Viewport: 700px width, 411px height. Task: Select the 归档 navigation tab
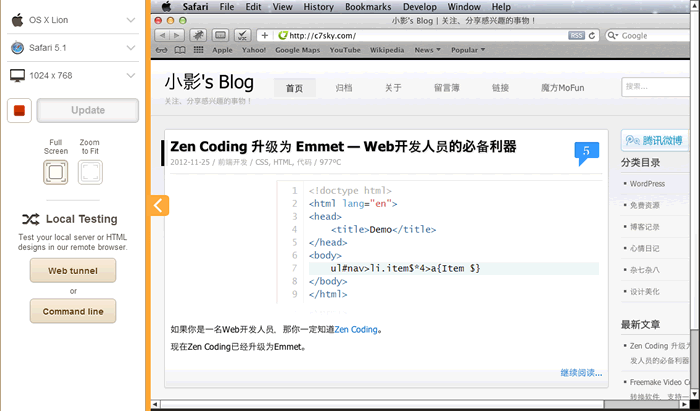tap(344, 88)
